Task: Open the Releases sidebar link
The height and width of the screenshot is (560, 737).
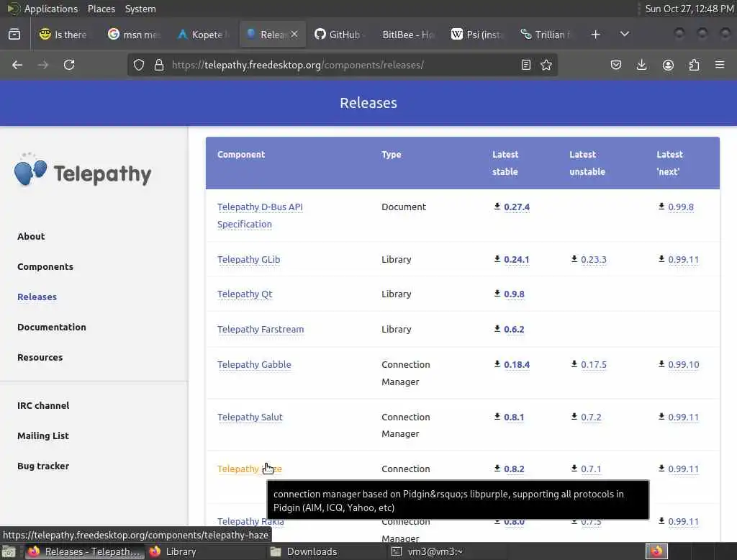Action: 37,297
